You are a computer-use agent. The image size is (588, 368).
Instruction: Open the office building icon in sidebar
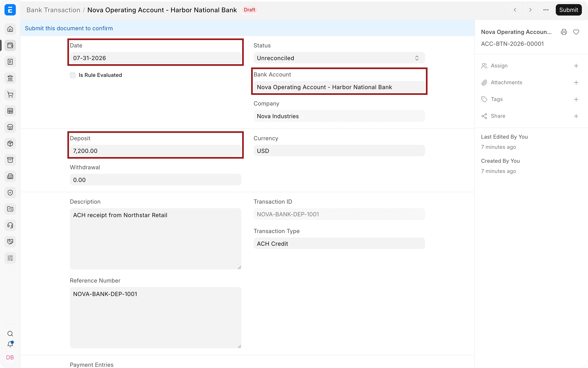coord(10,176)
